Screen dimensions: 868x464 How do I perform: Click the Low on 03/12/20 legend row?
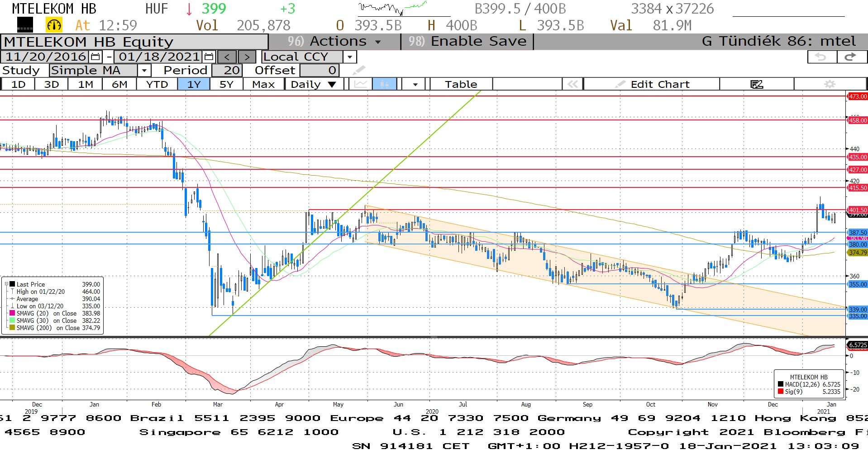pos(55,306)
